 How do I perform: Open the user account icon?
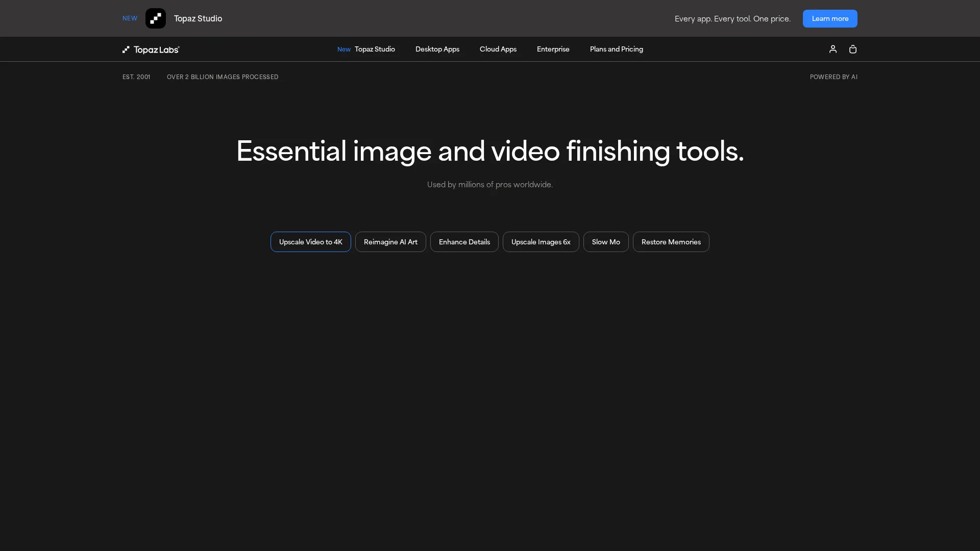pyautogui.click(x=832, y=49)
